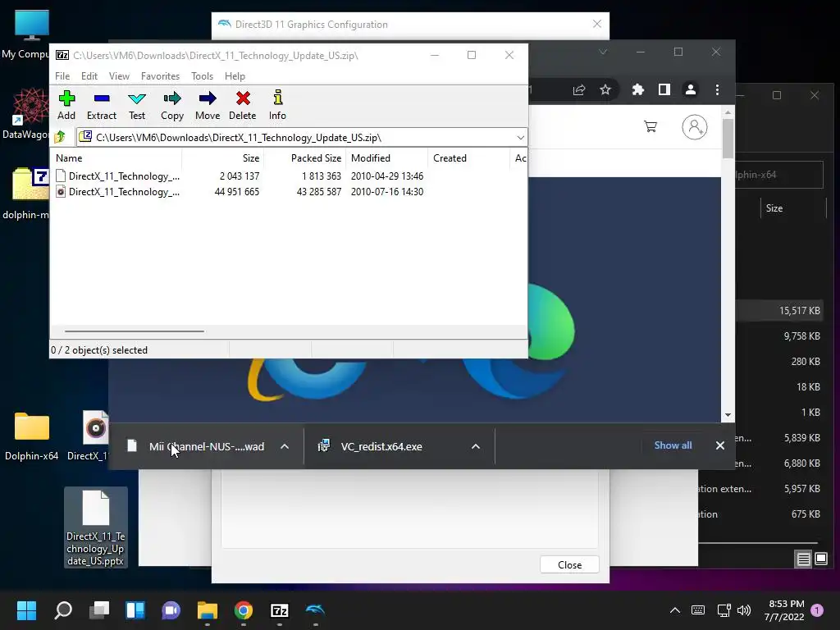The width and height of the screenshot is (840, 630).
Task: Open the Mii Channel wad download item
Action: [196, 446]
